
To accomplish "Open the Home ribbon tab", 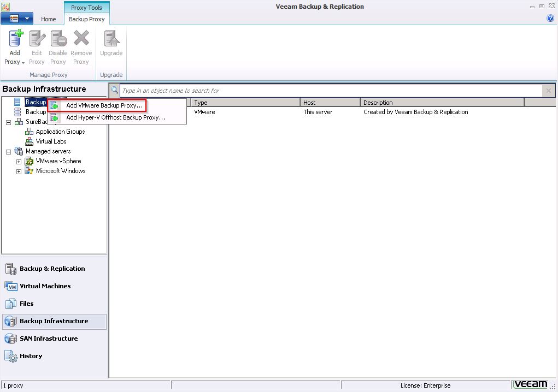I will tap(49, 19).
